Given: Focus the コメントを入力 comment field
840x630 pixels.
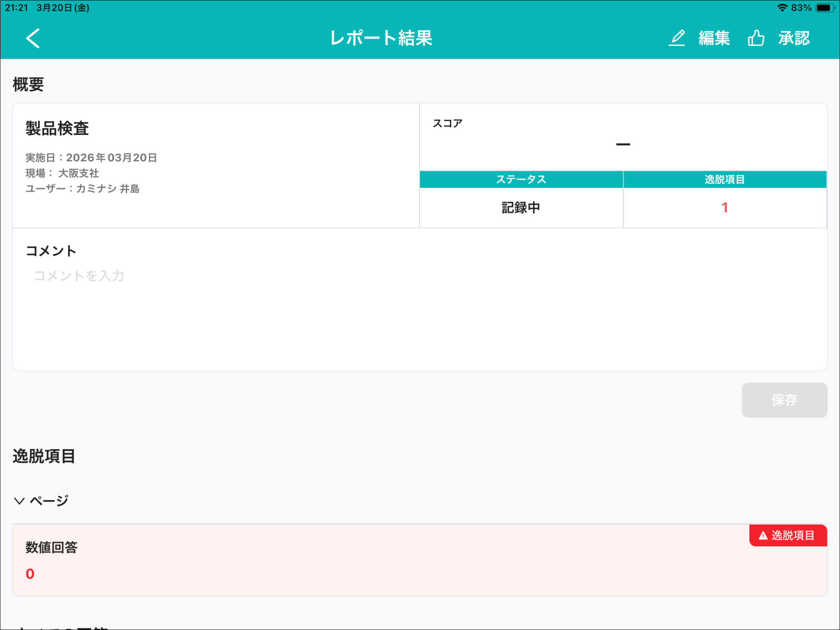Looking at the screenshot, I should tap(79, 276).
